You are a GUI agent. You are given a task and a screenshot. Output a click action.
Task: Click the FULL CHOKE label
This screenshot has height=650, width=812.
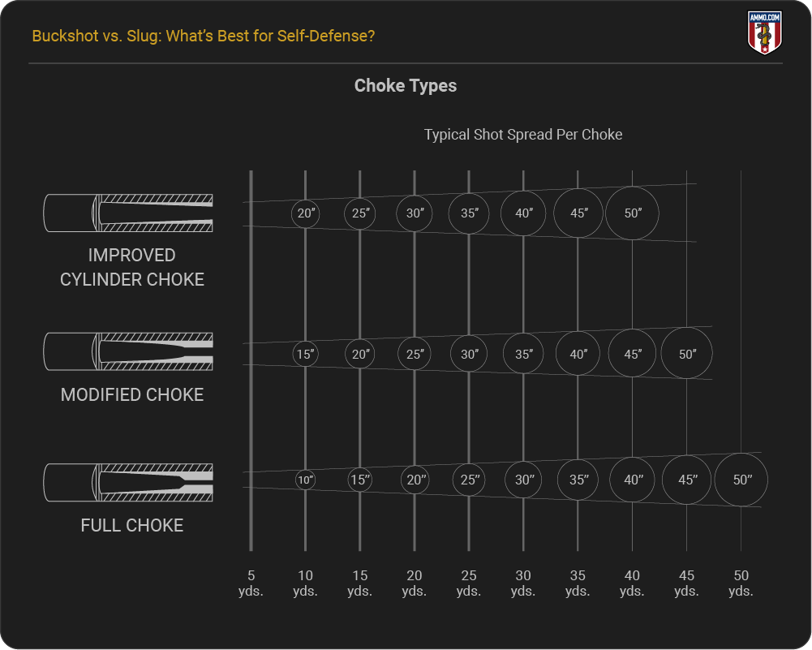(x=132, y=526)
